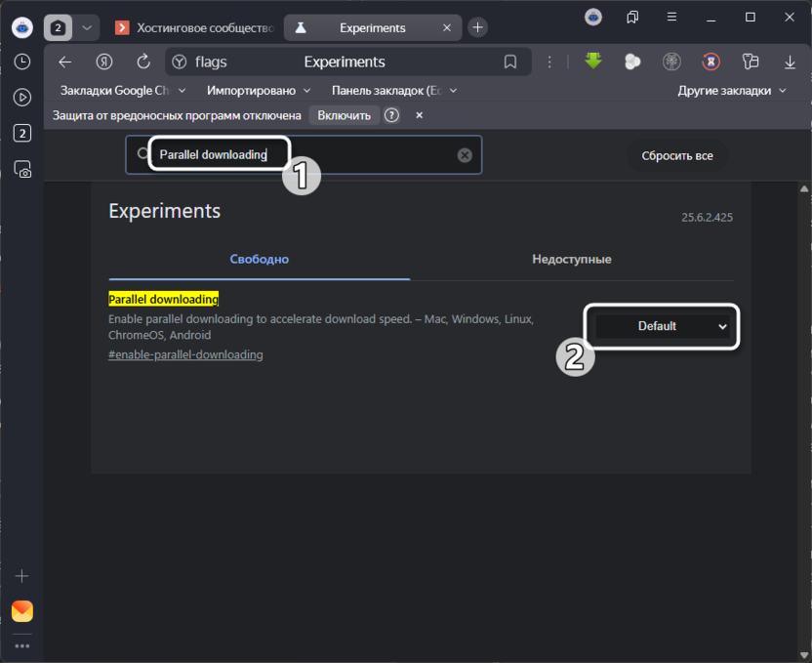Click the Сбросить все button
This screenshot has width=812, height=663.
click(x=677, y=156)
